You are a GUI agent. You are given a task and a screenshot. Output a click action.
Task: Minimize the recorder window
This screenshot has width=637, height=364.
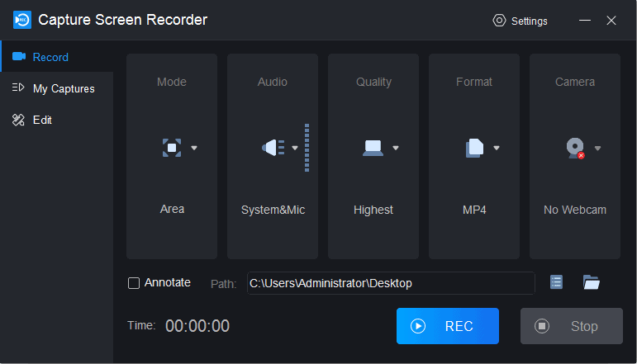pyautogui.click(x=585, y=21)
